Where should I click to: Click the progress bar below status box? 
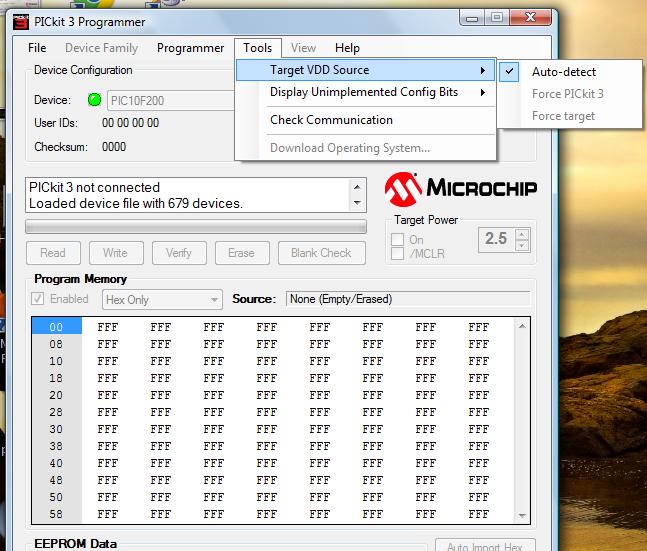pyautogui.click(x=196, y=227)
